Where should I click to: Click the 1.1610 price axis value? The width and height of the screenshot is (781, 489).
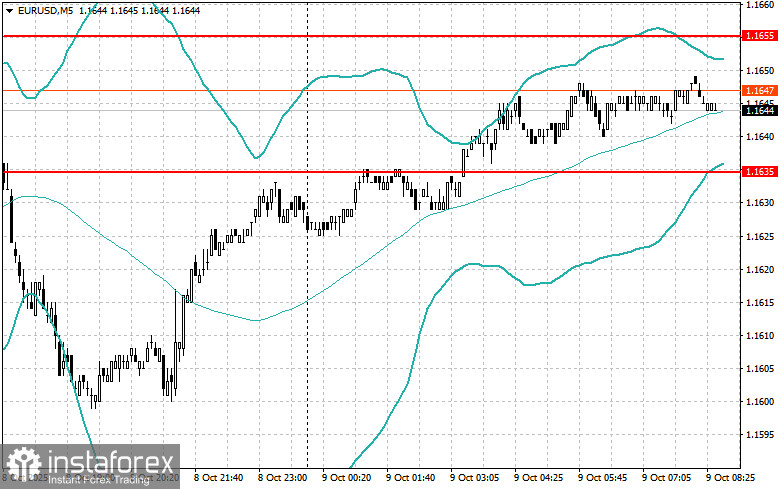pos(760,336)
